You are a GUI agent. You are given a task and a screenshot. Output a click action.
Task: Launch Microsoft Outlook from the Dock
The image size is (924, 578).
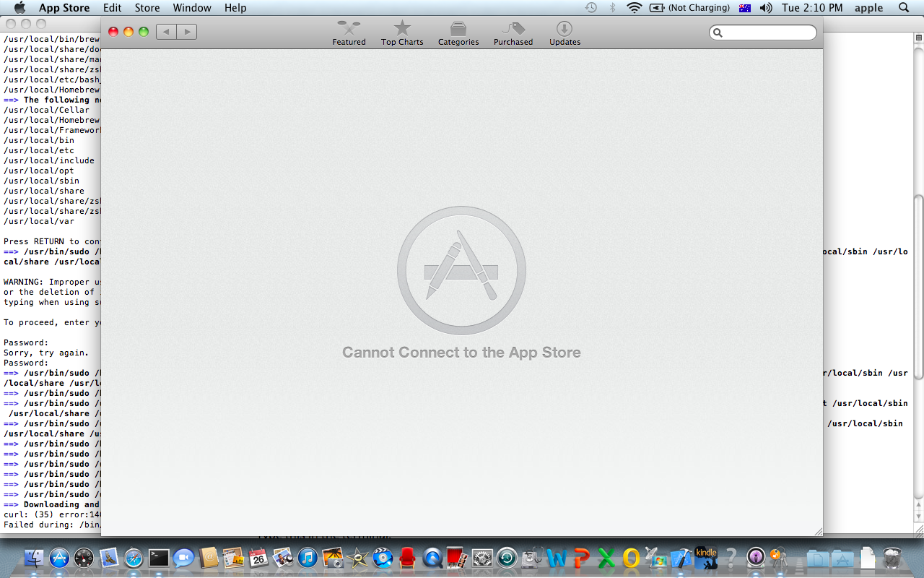tap(632, 558)
